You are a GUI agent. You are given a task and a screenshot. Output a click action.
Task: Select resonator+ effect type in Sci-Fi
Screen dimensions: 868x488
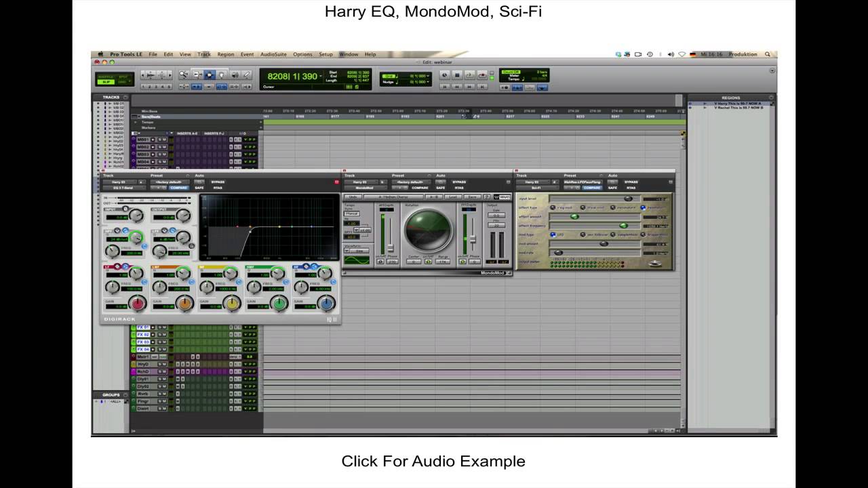tap(613, 207)
